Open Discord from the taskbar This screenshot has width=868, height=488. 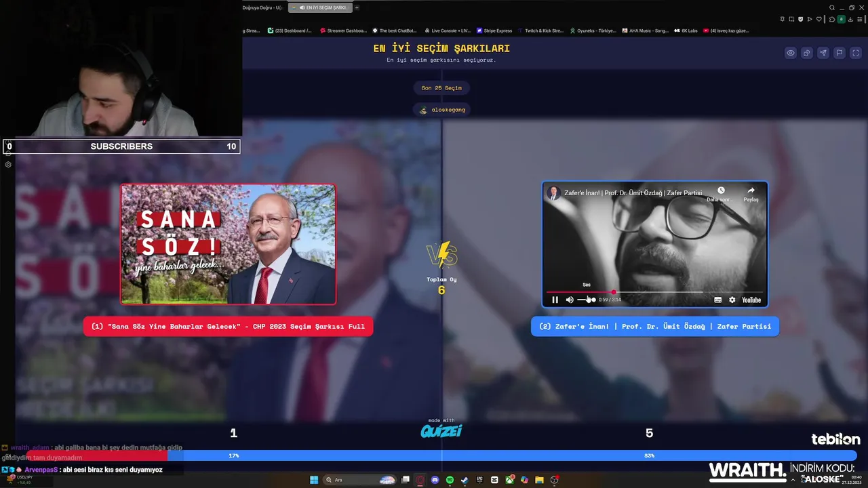pyautogui.click(x=435, y=480)
